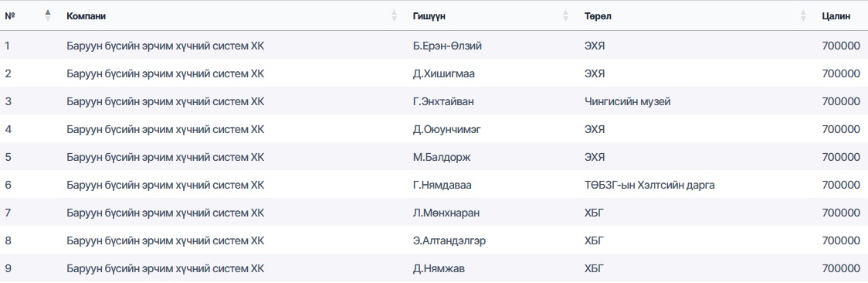Screen dimensions: 868x283
Task: Click the Компани header label
Action: (86, 16)
